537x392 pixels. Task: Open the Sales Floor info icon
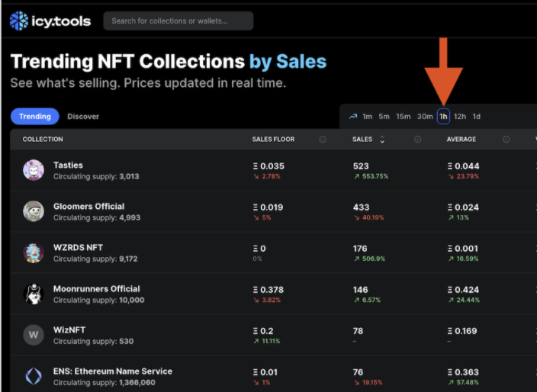pos(323,140)
